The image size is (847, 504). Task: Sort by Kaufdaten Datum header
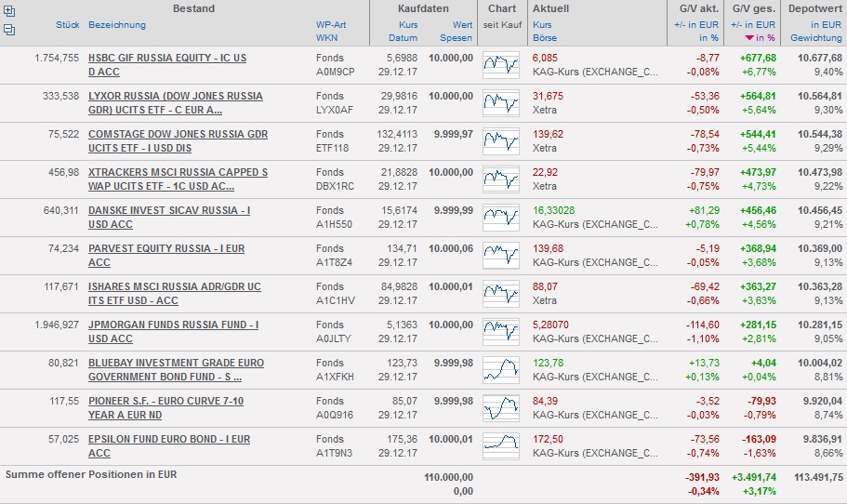coord(403,38)
